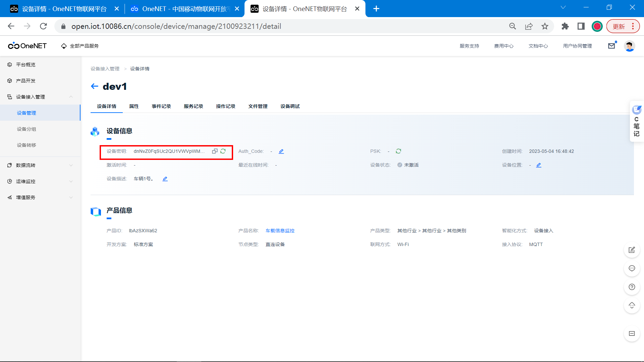Switch to the 属性 tab
The width and height of the screenshot is (644, 362).
tap(134, 106)
